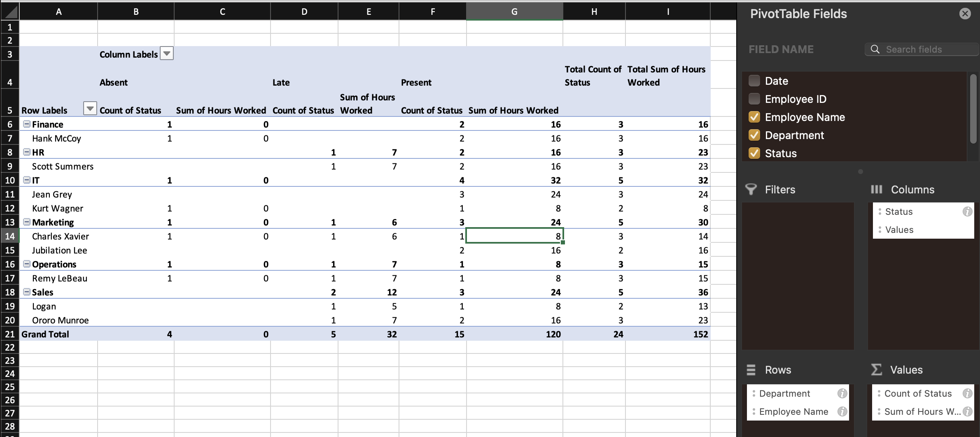Click info icon beside Employee Name row field

(x=842, y=411)
